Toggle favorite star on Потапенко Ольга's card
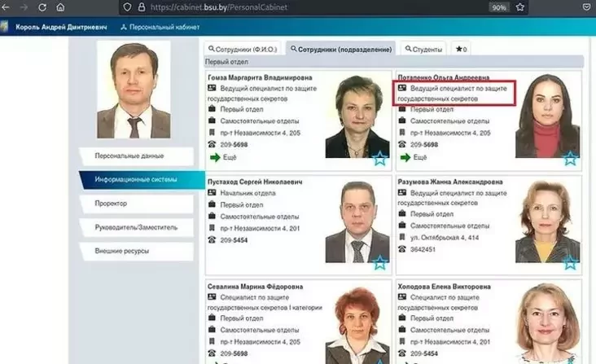This screenshot has width=596, height=364. [571, 159]
